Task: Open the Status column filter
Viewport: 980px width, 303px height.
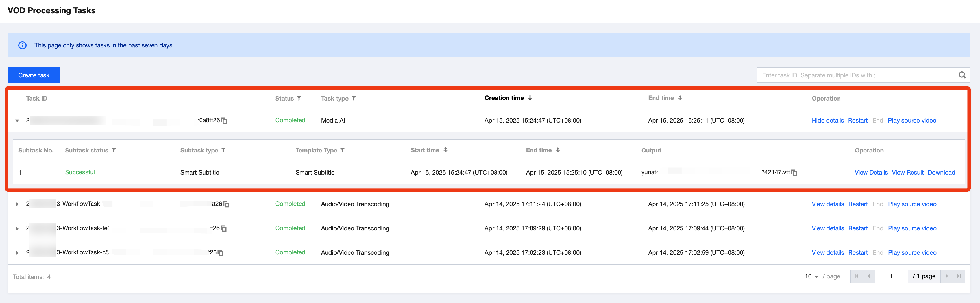Action: (x=299, y=98)
